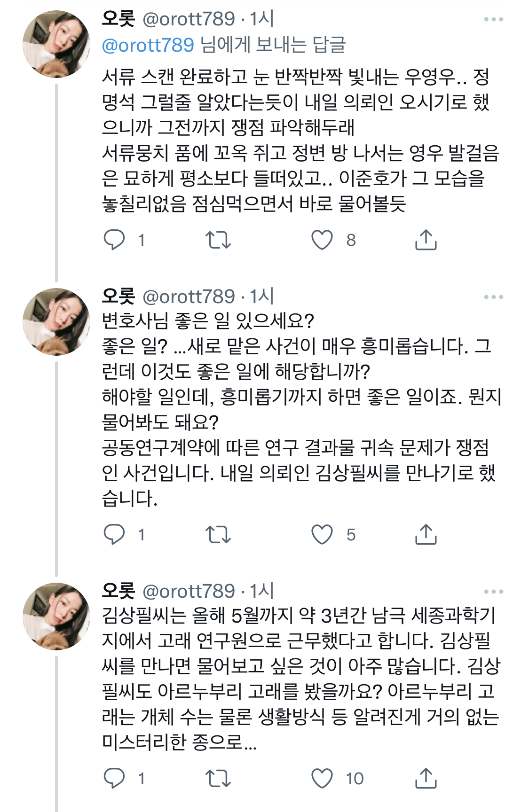Retweet the first tweet
This screenshot has width=529, height=812.
[x=218, y=241]
